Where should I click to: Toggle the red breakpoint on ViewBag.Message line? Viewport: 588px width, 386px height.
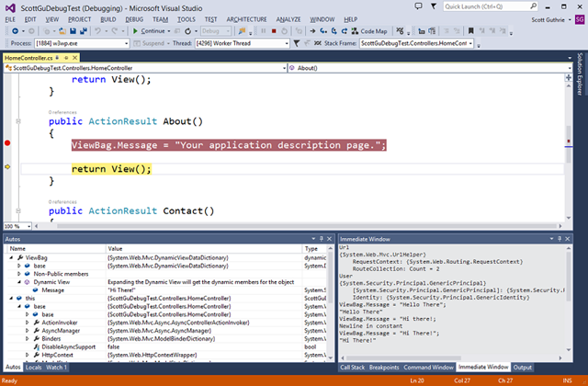pyautogui.click(x=7, y=143)
